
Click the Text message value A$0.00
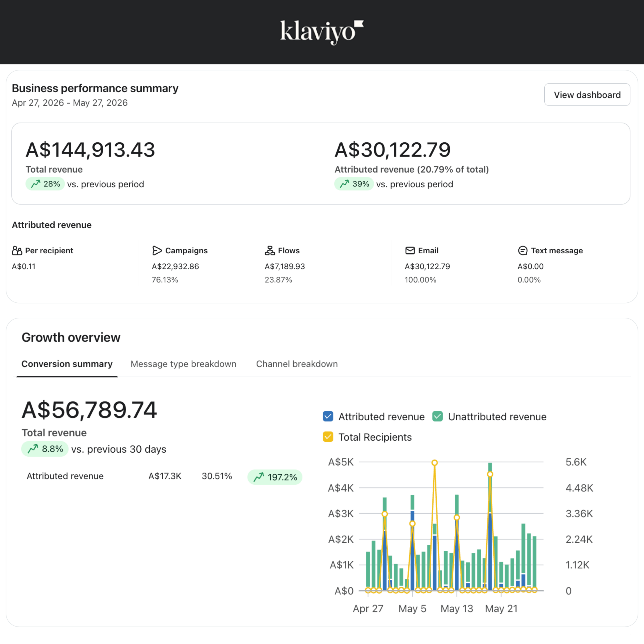coord(530,267)
